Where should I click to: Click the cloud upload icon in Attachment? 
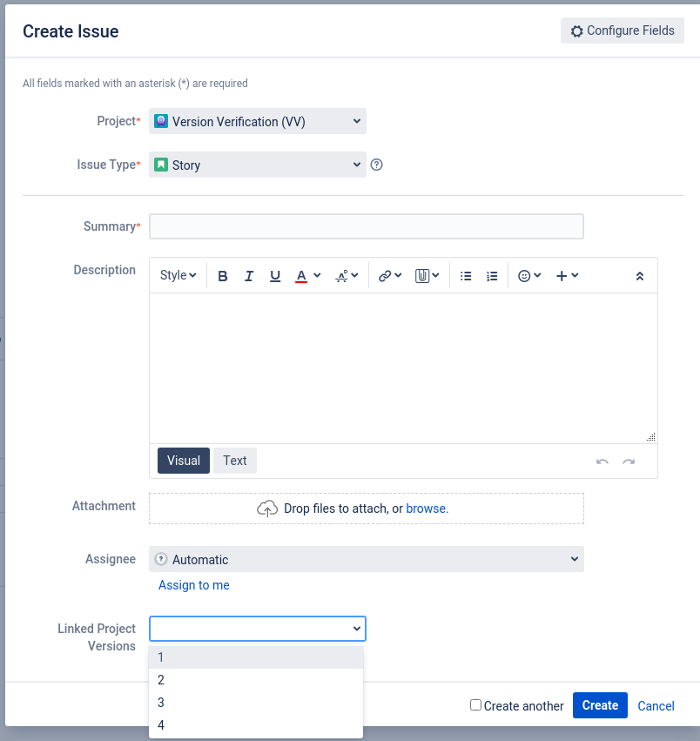[x=267, y=509]
